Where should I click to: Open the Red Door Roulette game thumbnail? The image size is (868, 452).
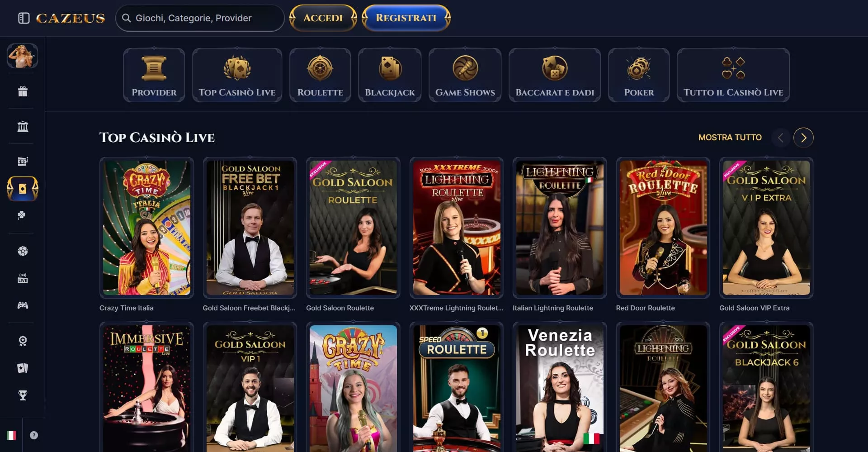point(663,228)
